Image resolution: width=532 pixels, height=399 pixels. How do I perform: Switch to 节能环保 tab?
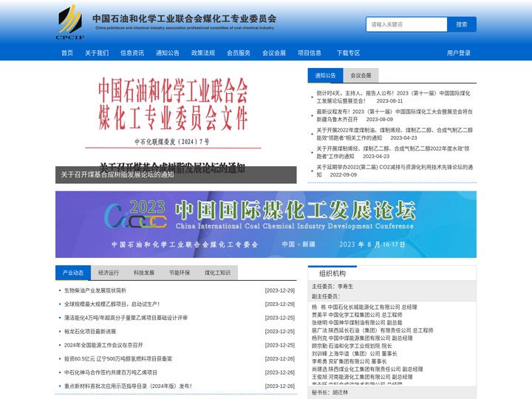(180, 273)
